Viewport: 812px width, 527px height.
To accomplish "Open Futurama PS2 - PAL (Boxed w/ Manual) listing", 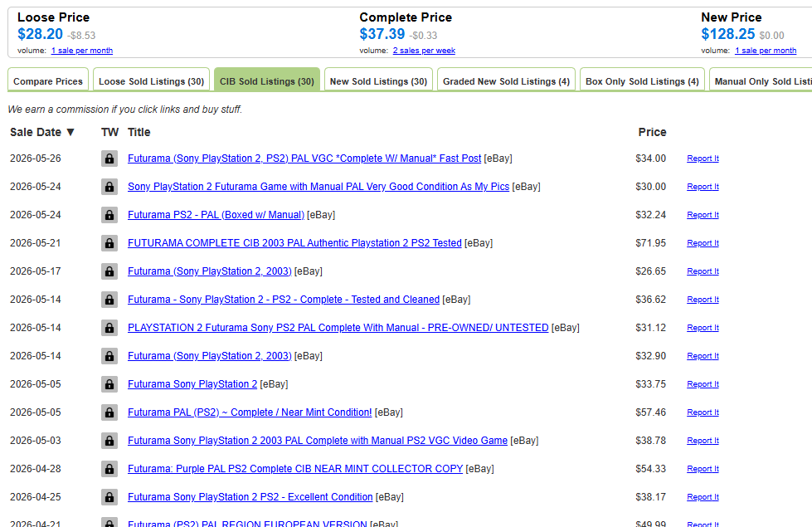I will (216, 214).
